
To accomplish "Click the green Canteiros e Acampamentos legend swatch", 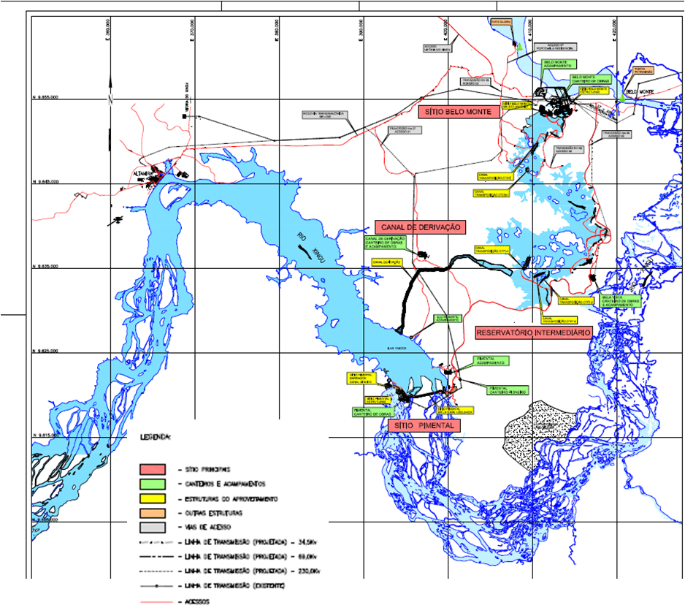I will [153, 484].
